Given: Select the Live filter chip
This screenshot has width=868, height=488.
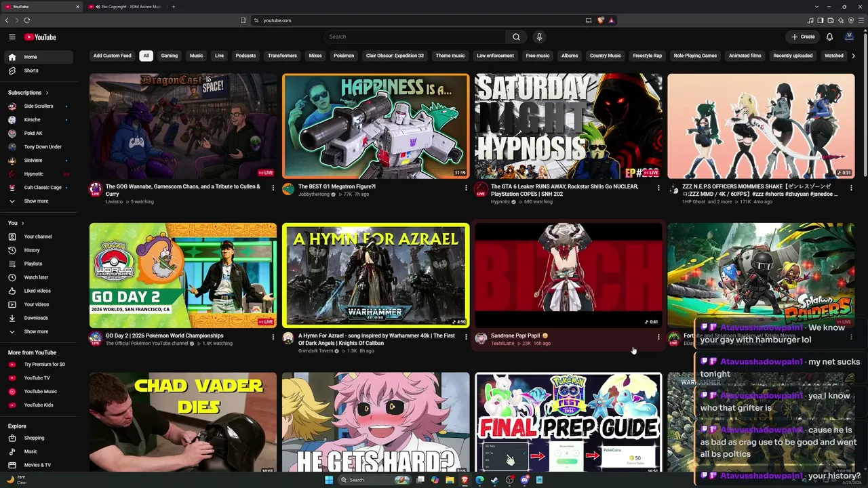Looking at the screenshot, I should 219,56.
